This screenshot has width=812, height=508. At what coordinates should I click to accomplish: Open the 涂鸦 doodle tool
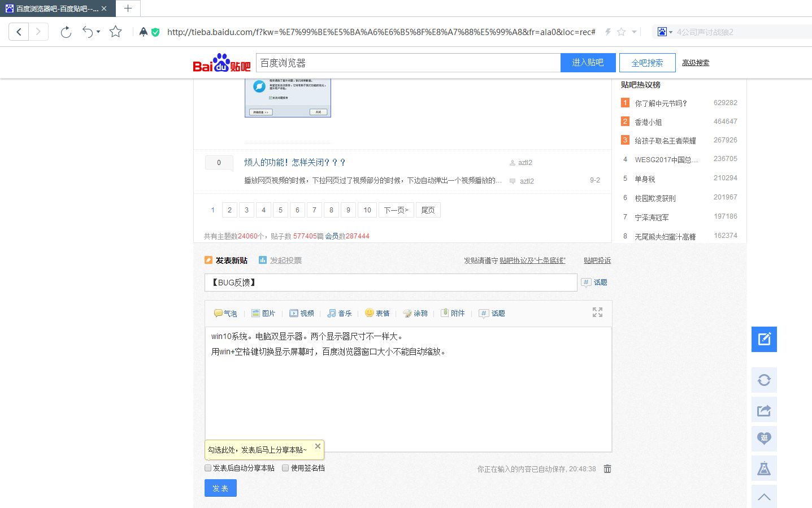(x=415, y=313)
